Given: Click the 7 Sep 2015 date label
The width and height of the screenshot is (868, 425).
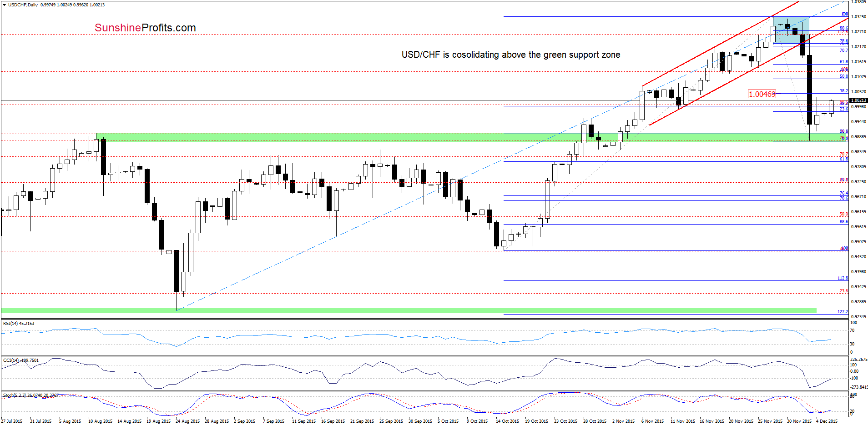Looking at the screenshot, I should point(273,421).
